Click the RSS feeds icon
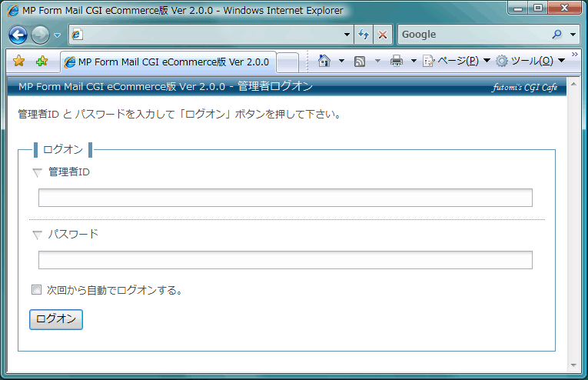Viewport: 588px width, 380px height. pos(360,61)
